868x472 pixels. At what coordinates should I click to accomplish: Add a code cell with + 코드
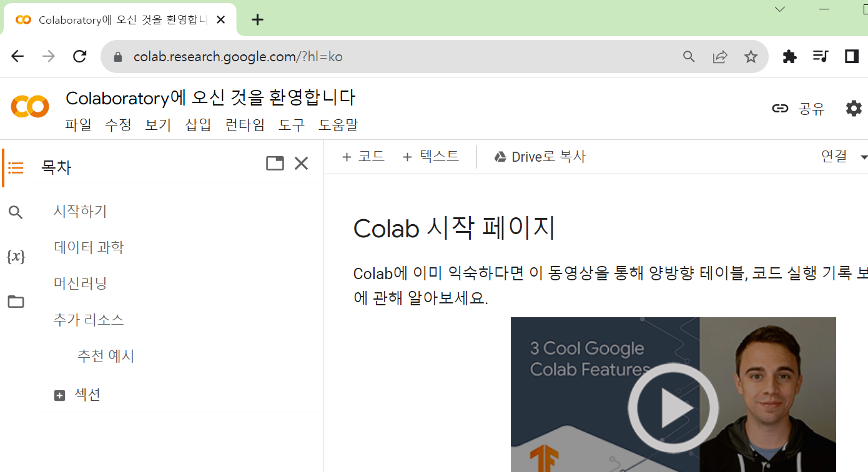pyautogui.click(x=363, y=157)
